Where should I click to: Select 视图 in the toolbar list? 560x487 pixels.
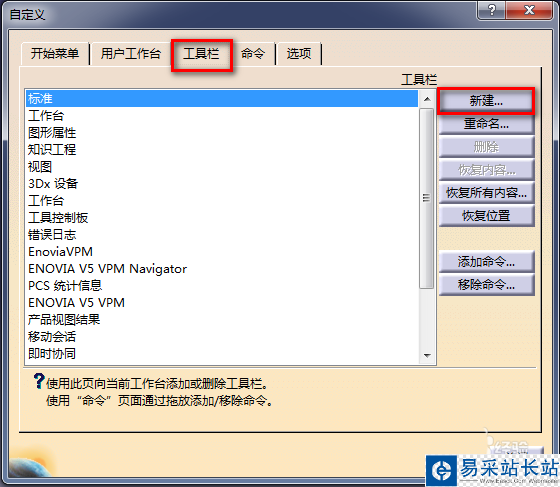coord(222,167)
